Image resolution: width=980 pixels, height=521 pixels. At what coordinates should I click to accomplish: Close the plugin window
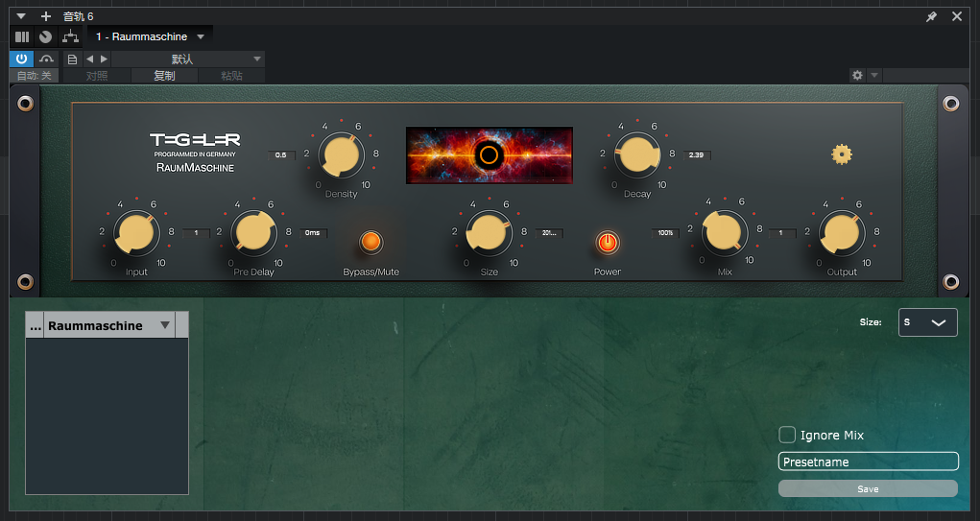(x=957, y=16)
